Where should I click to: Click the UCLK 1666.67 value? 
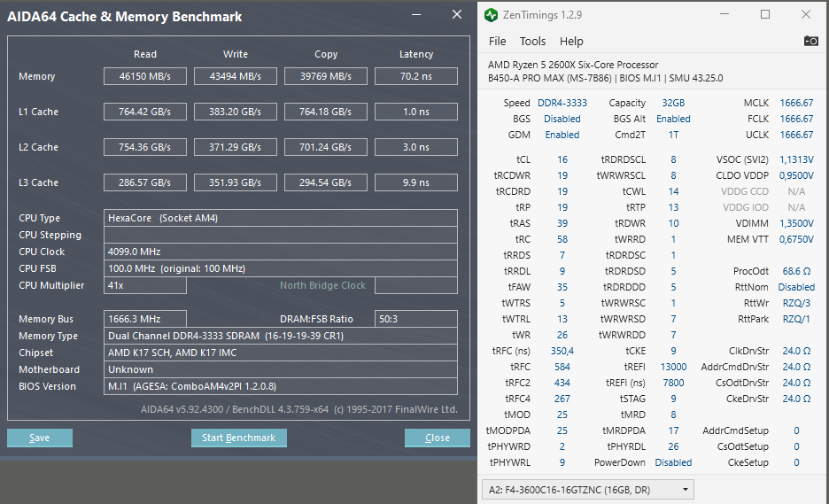(x=796, y=135)
